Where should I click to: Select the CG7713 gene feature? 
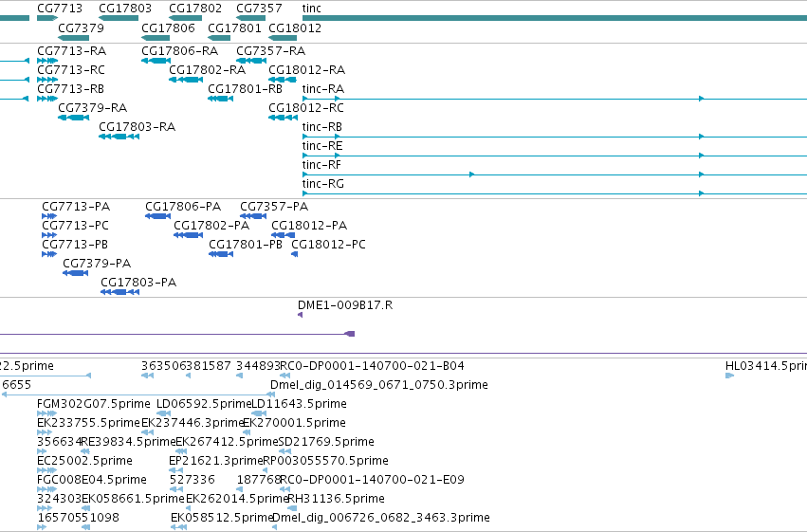47,18
